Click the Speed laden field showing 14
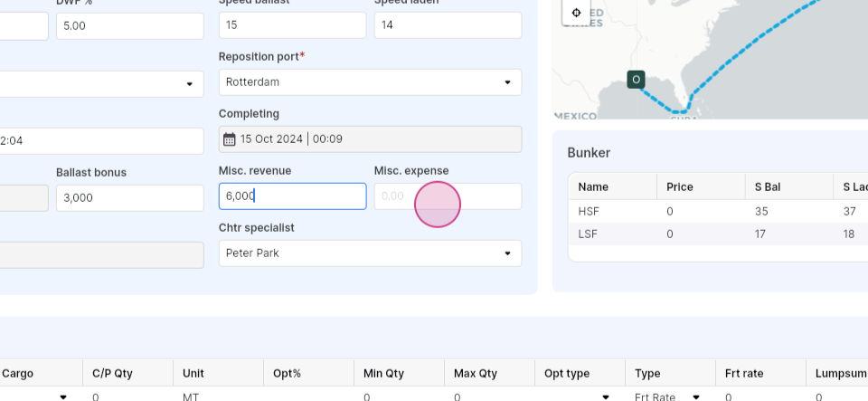 tap(448, 25)
